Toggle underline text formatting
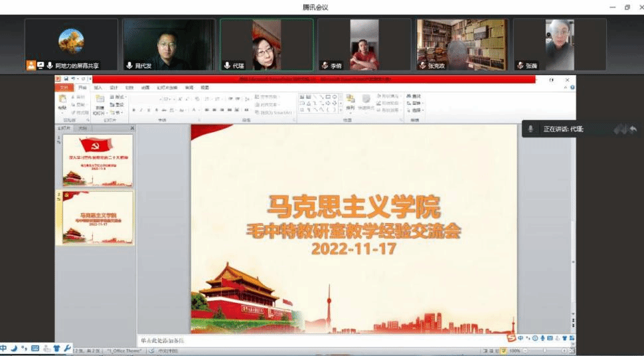This screenshot has height=356, width=644. click(149, 110)
